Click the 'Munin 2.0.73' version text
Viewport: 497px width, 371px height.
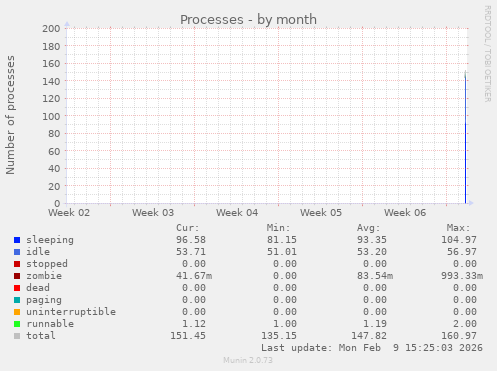(248, 360)
